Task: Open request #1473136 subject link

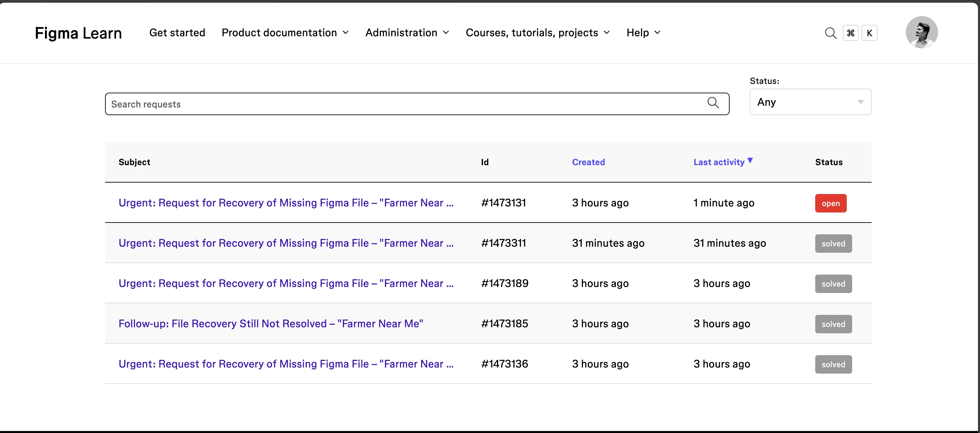Action: pyautogui.click(x=286, y=364)
